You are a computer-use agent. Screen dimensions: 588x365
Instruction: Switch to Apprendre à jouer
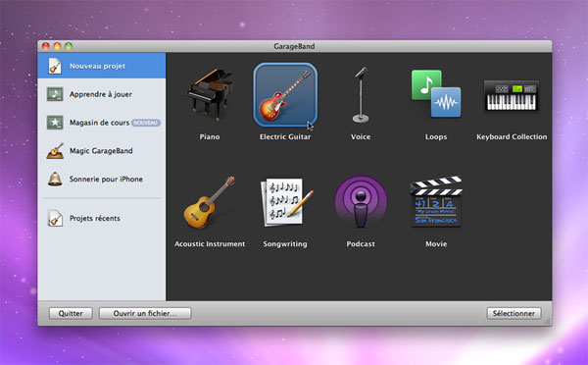coord(102,94)
